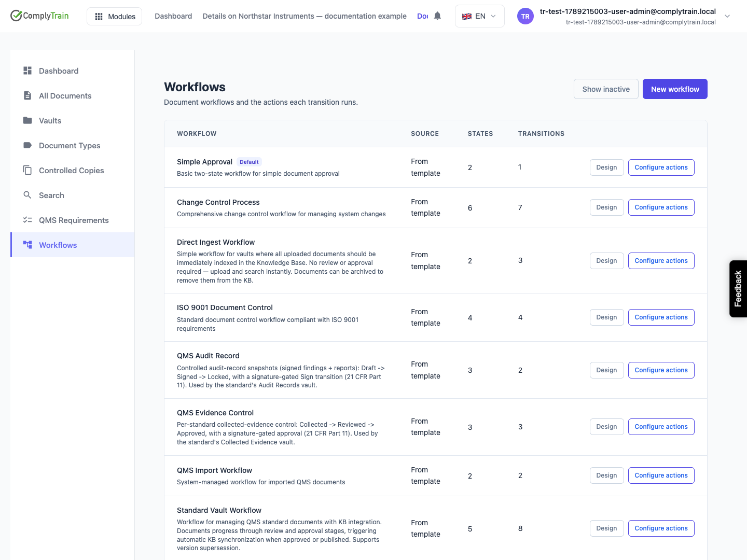Design the Standard Vault Workflow

coord(606,528)
